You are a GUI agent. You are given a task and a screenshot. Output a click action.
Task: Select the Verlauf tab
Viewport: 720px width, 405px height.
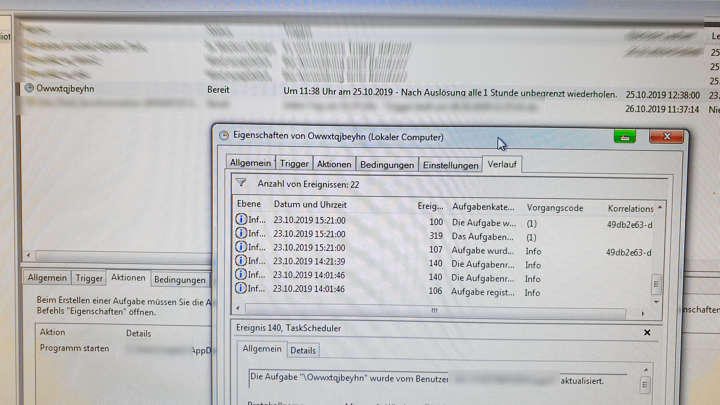coord(502,164)
